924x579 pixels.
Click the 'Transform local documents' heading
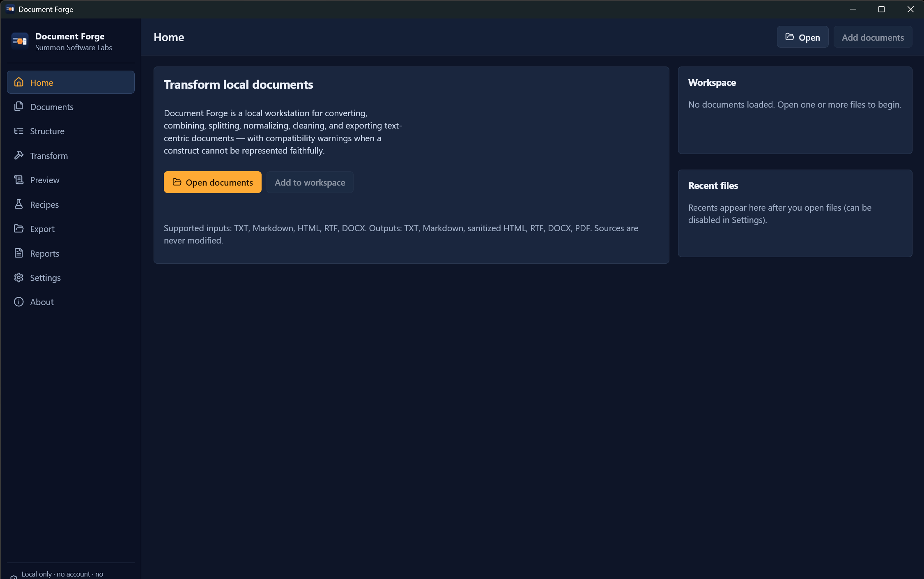point(238,84)
